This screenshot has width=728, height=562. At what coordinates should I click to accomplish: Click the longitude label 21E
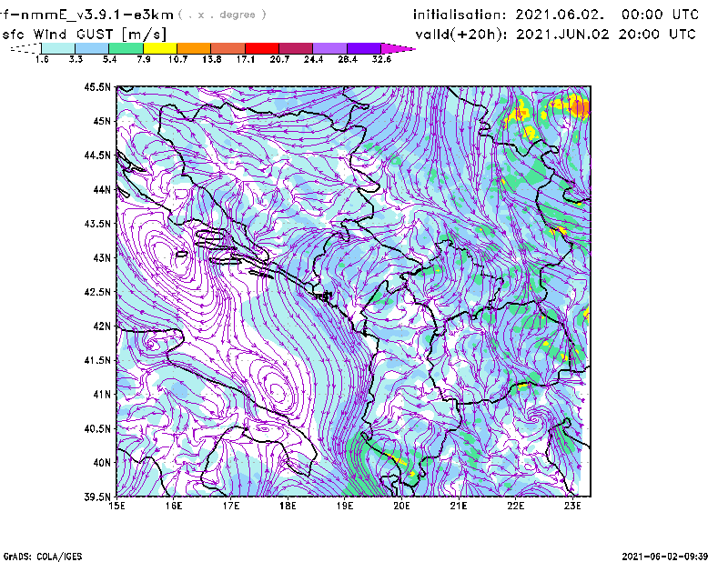tap(459, 506)
